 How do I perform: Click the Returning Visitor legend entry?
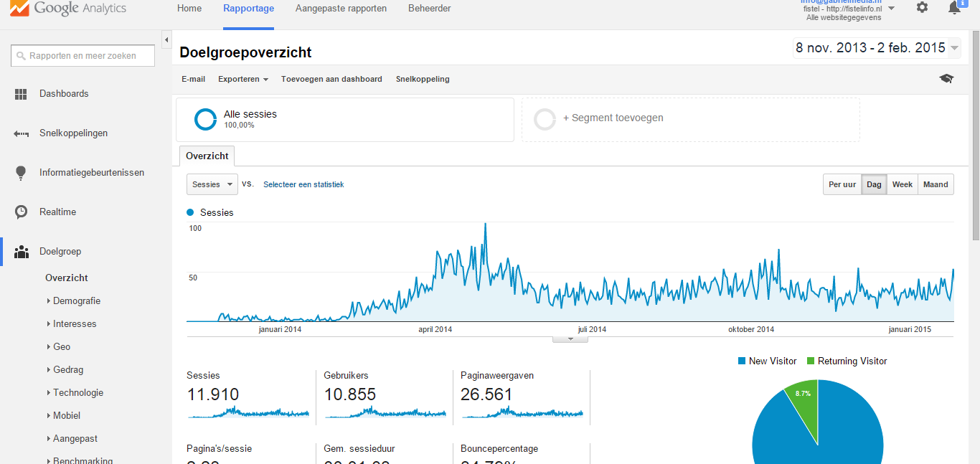847,361
